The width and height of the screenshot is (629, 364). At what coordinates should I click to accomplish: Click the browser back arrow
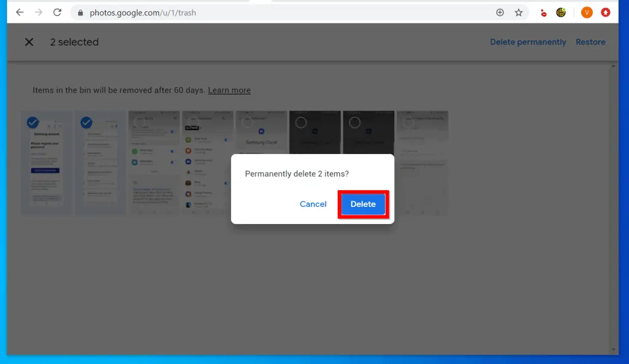pyautogui.click(x=20, y=12)
